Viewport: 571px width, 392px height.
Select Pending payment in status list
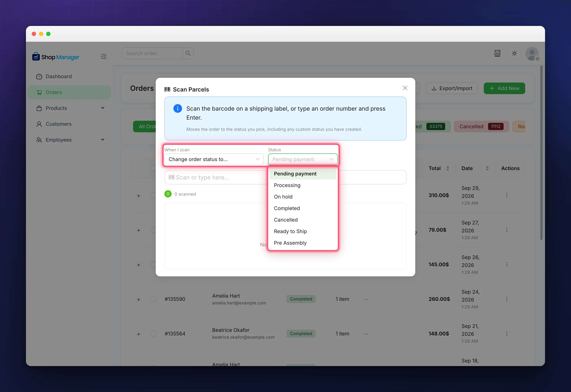303,174
